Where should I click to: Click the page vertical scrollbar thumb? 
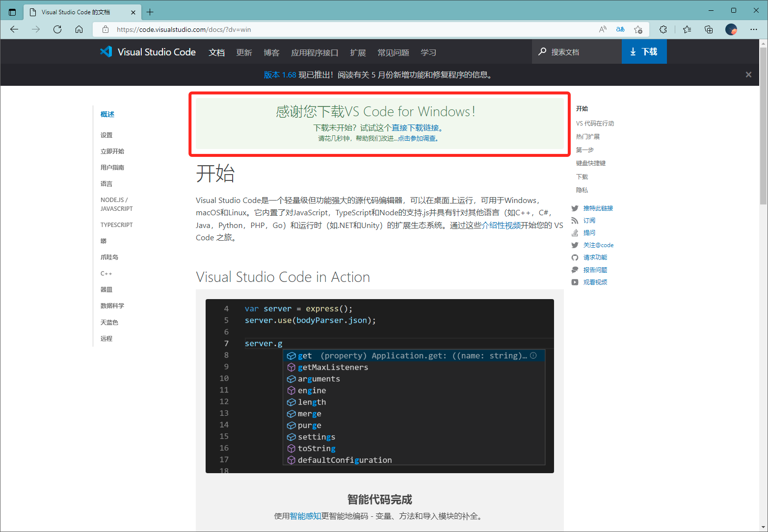pos(763,126)
